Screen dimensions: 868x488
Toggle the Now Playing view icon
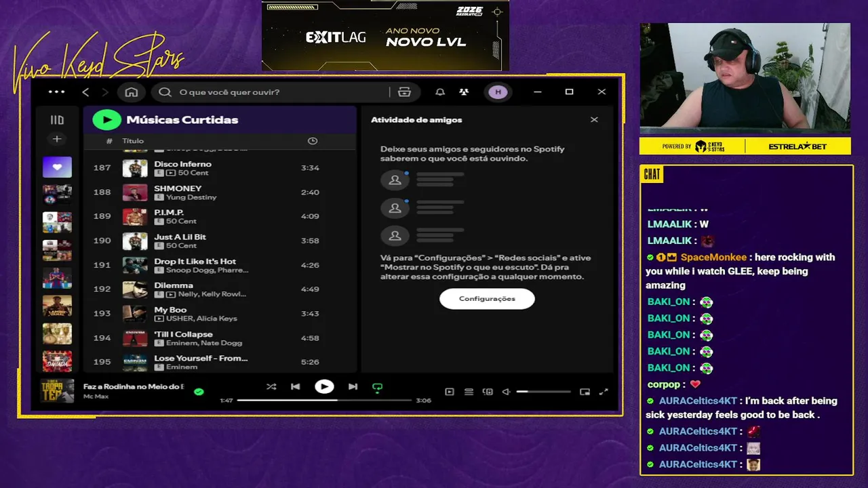(x=449, y=392)
